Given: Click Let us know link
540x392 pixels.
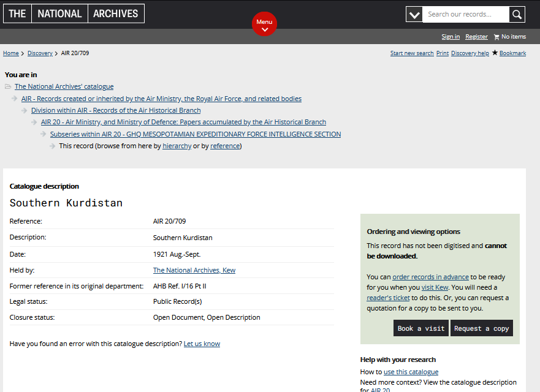Looking at the screenshot, I should (202, 344).
